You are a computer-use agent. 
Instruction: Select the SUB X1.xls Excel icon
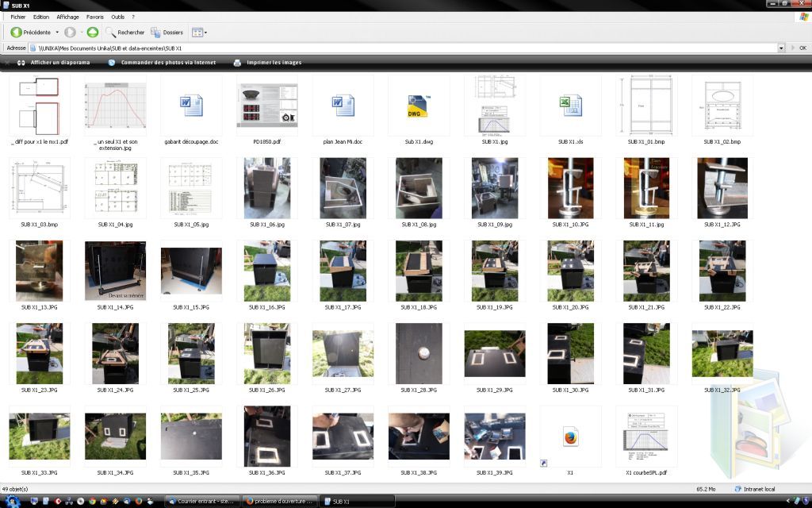coord(570,106)
